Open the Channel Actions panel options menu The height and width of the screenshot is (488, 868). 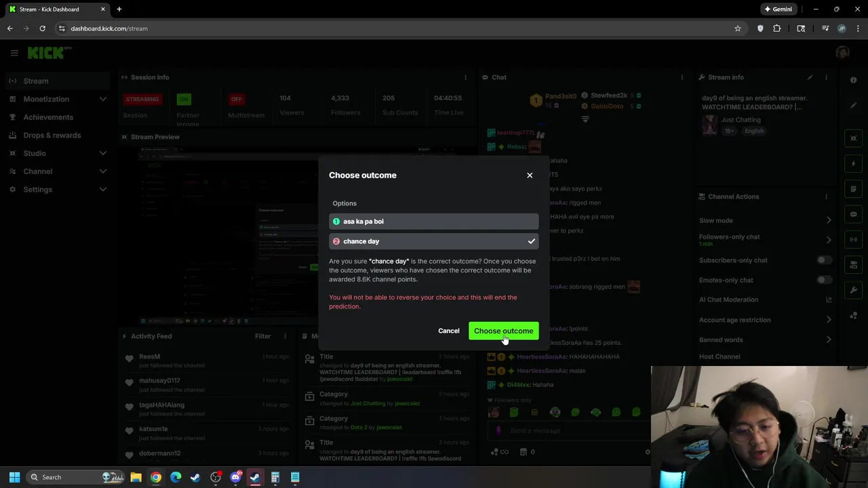[x=826, y=197]
